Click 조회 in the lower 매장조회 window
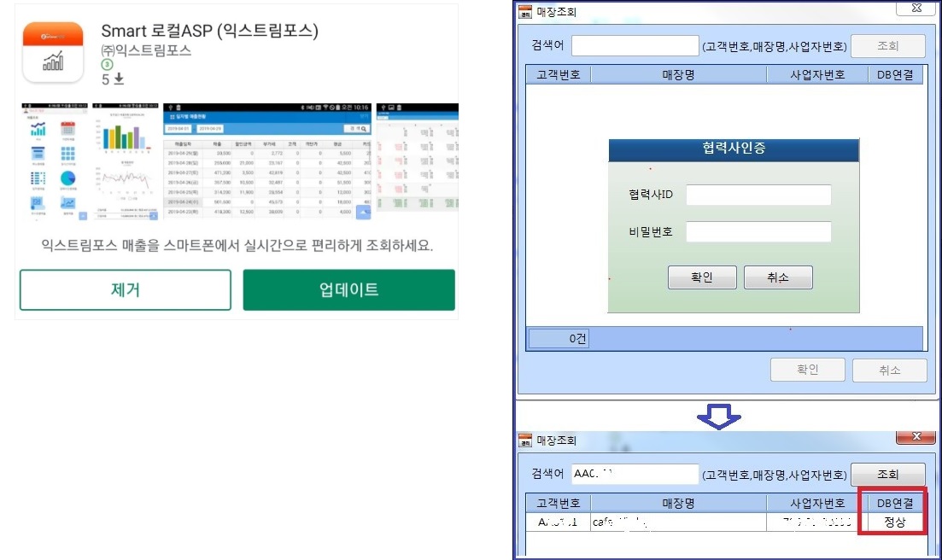 [887, 475]
